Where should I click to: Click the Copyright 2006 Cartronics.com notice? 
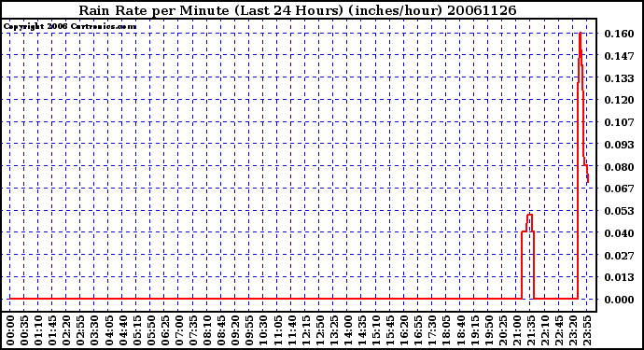coord(70,26)
